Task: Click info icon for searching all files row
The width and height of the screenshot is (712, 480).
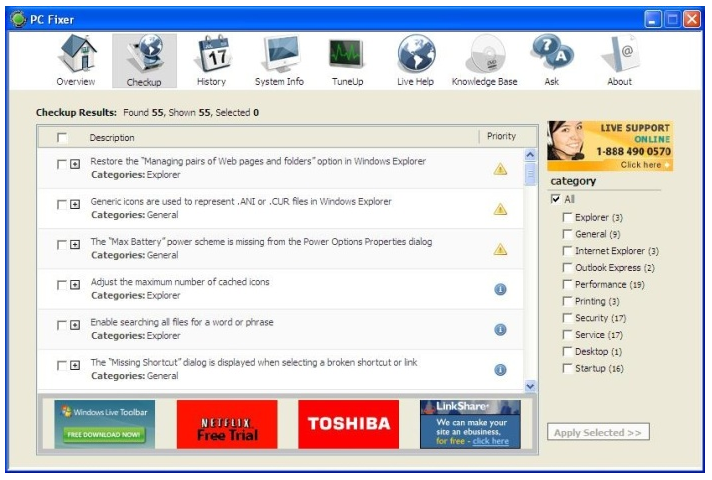Action: (x=500, y=329)
